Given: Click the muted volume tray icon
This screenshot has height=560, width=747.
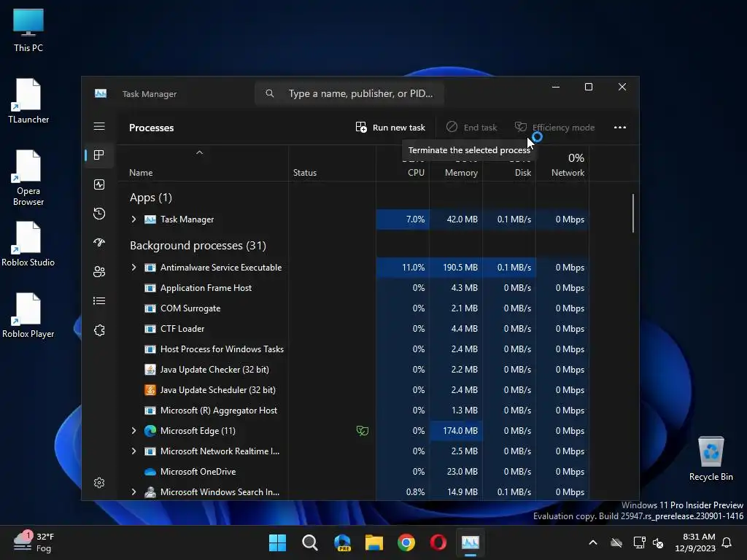Looking at the screenshot, I should pos(658,542).
